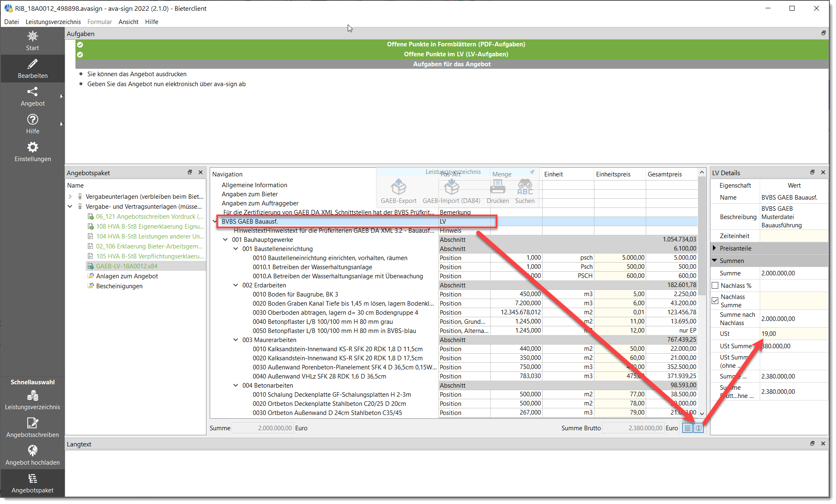Viewport: 836px width, 504px height.
Task: Collapse the 003 Maurerarbeiten subsection
Action: pos(235,340)
